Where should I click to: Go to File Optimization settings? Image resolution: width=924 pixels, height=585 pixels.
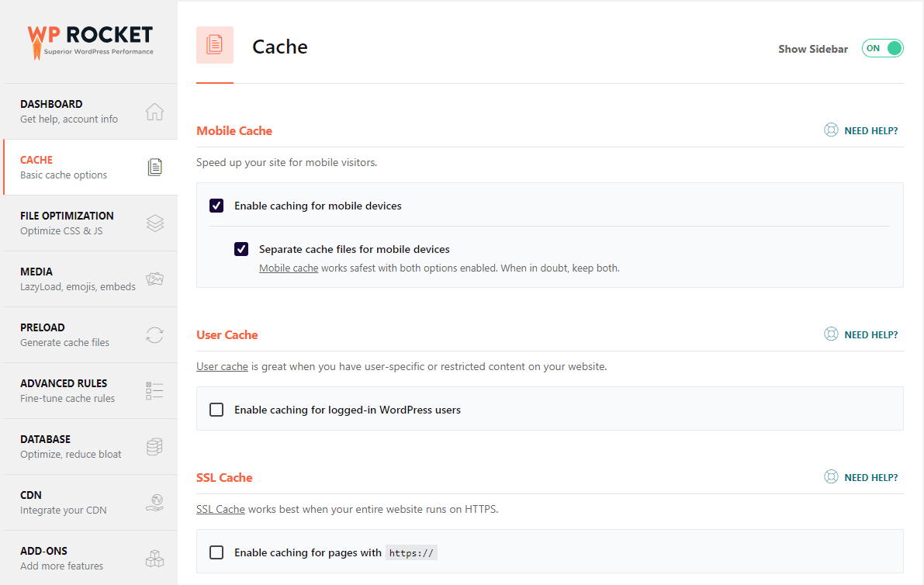pyautogui.click(x=91, y=223)
